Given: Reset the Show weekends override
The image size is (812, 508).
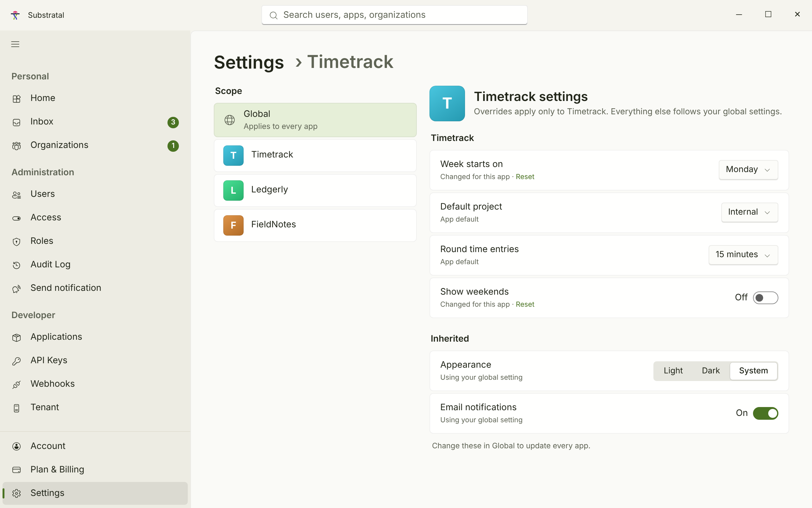Looking at the screenshot, I should (x=525, y=304).
